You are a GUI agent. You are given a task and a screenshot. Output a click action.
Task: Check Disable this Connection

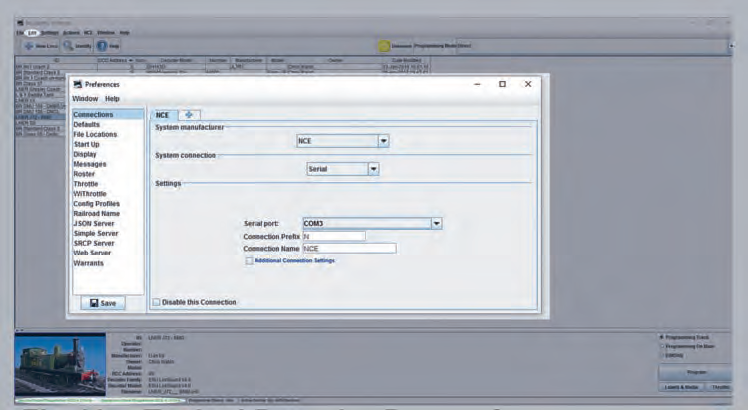point(156,301)
